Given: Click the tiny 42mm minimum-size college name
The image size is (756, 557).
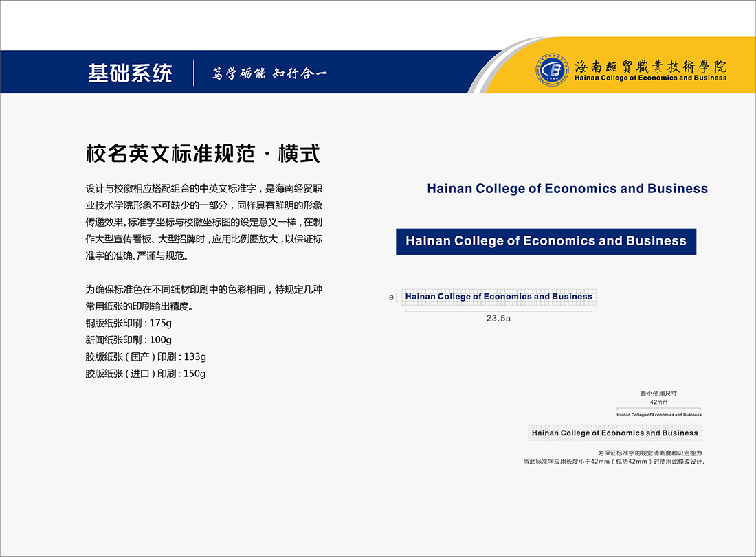Looking at the screenshot, I should tap(659, 415).
